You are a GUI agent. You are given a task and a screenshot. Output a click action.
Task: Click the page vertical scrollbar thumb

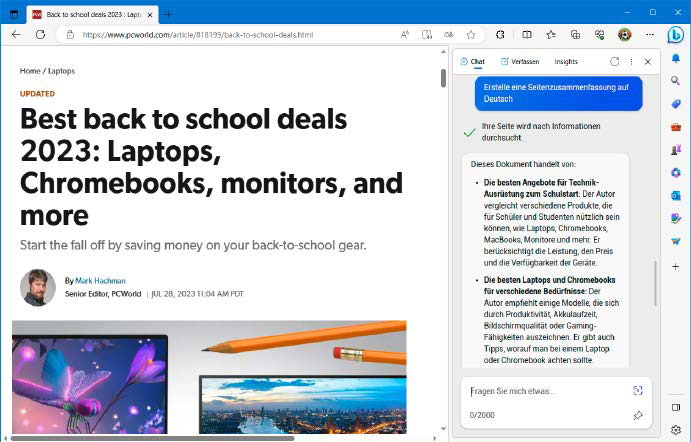coord(443,78)
